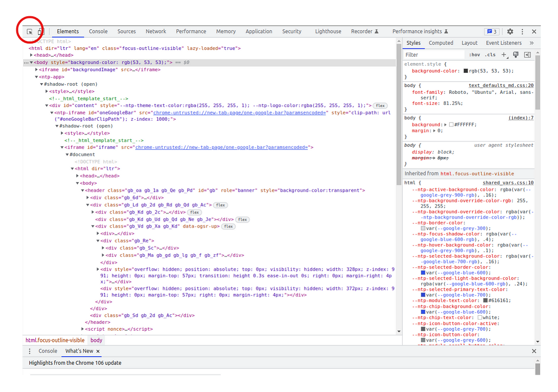The height and width of the screenshot is (392, 558).
Task: Expand the first head element
Action: pos(32,55)
